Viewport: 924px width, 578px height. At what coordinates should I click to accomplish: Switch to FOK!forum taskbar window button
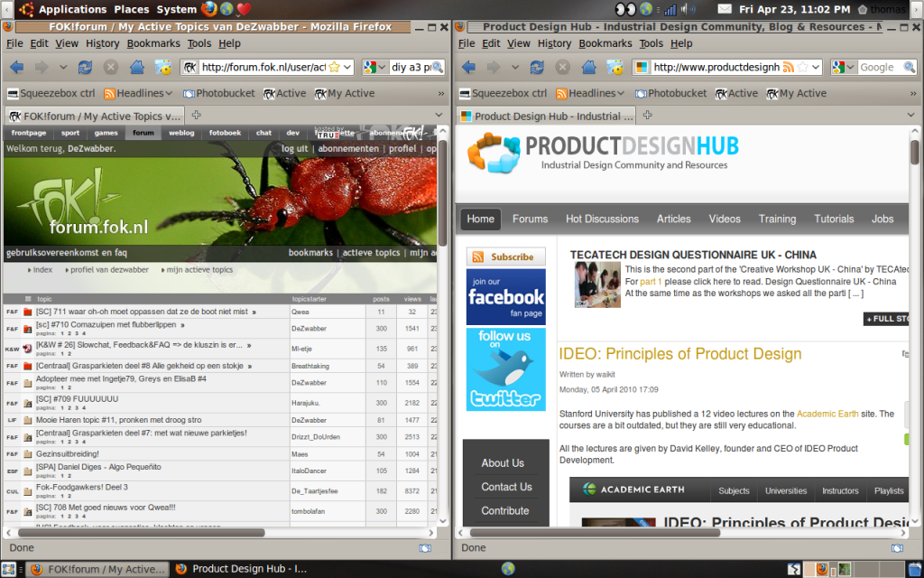(x=97, y=569)
